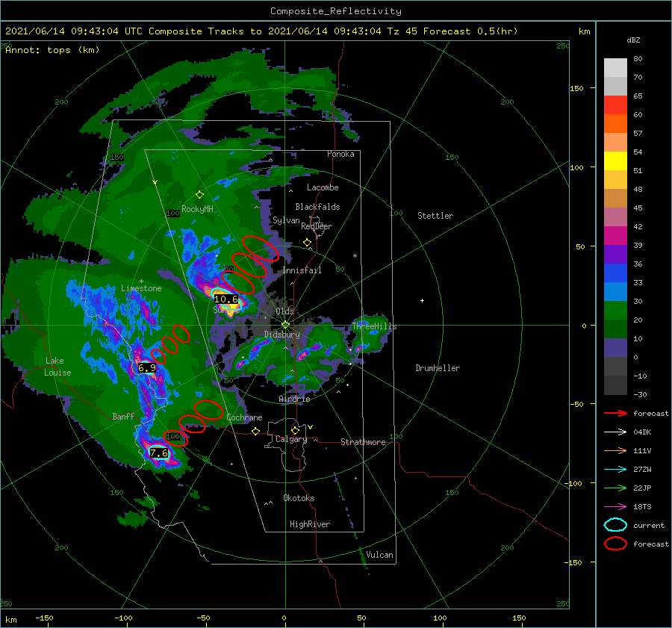Viewport: 672px width, 628px height.
Task: Click the white plus marker northwest of Drumheller
Action: (422, 300)
